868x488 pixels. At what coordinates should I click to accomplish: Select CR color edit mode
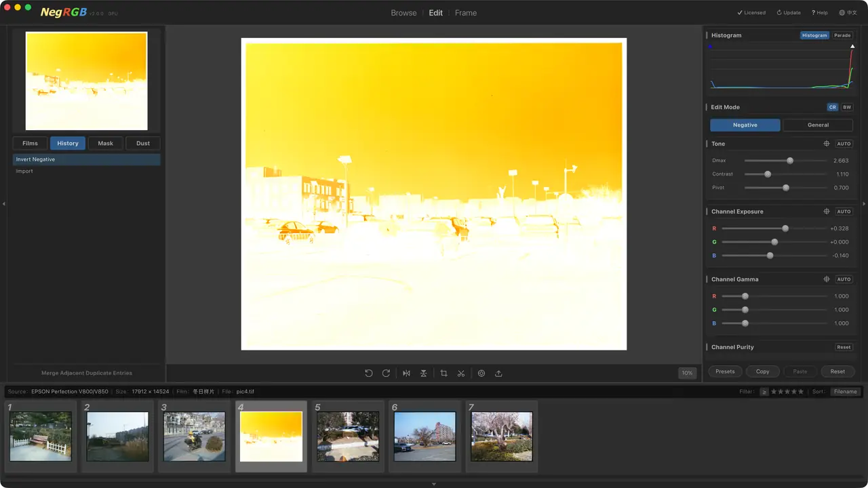(833, 107)
